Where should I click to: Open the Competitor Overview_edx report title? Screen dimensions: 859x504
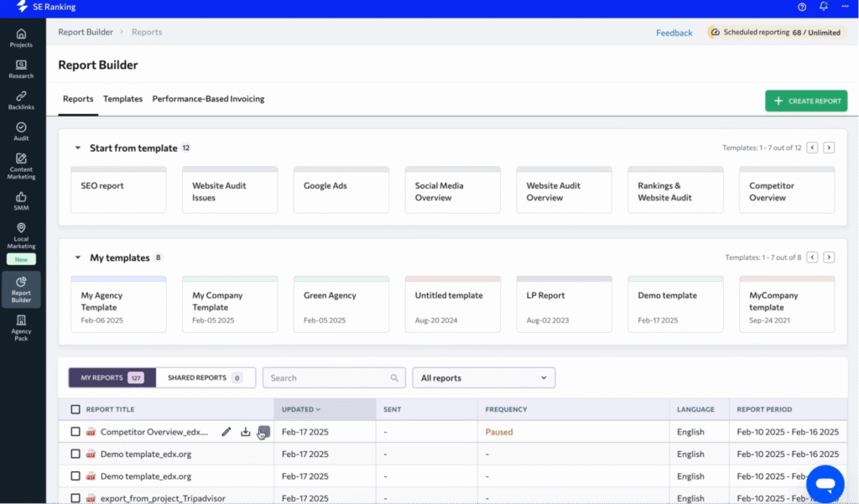(154, 432)
